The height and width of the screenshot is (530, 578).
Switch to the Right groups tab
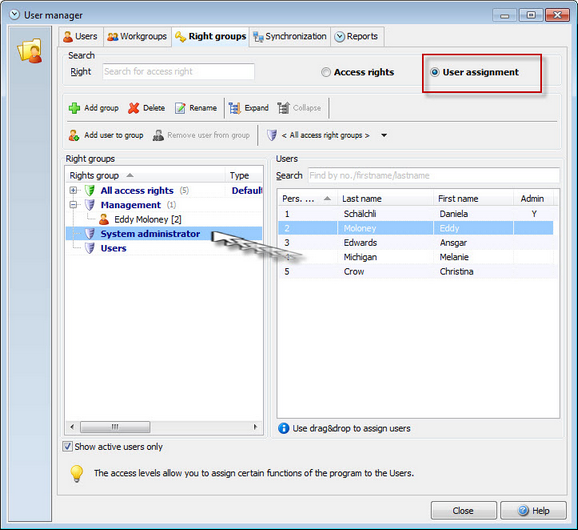coord(210,36)
